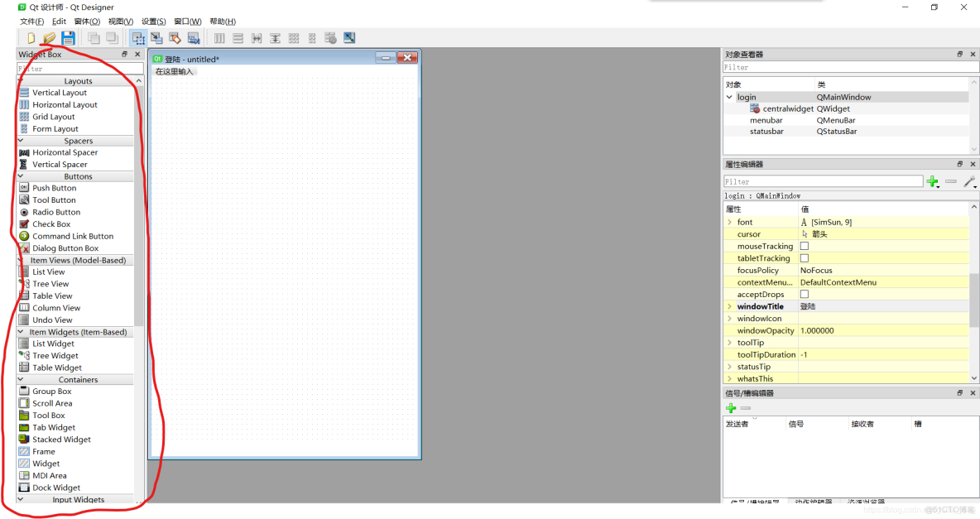Screen dimensions: 980x519
Task: Switch to Edit Signals/Slots mode
Action: click(x=156, y=38)
